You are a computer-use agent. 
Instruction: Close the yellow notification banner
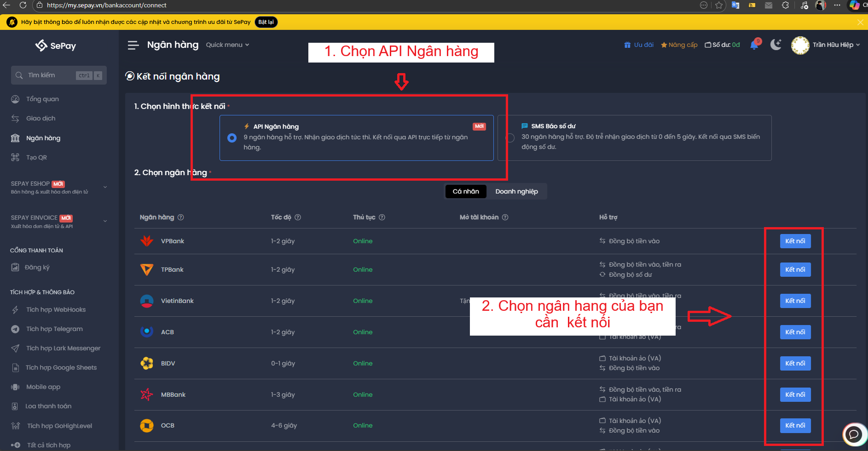(860, 22)
